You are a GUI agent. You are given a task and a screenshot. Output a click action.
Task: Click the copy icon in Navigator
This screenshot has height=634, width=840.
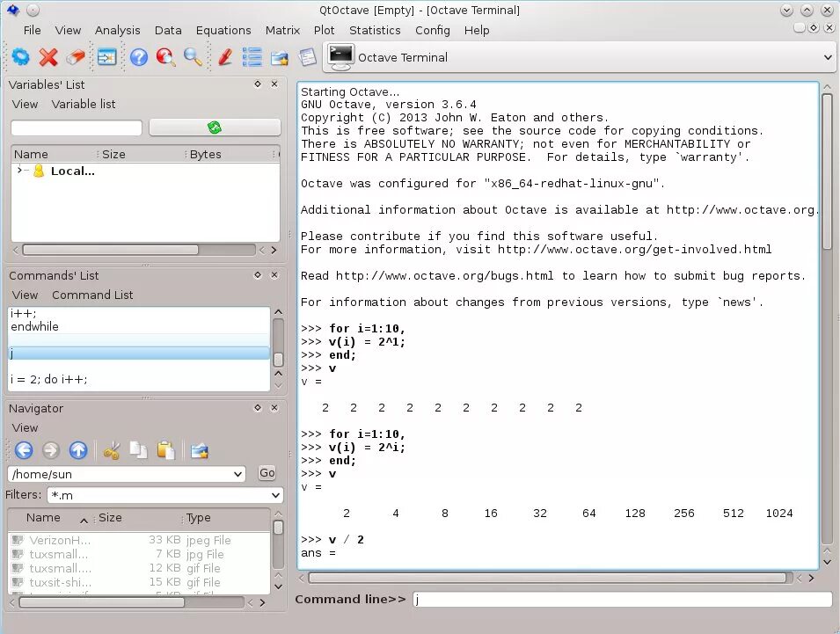(139, 450)
